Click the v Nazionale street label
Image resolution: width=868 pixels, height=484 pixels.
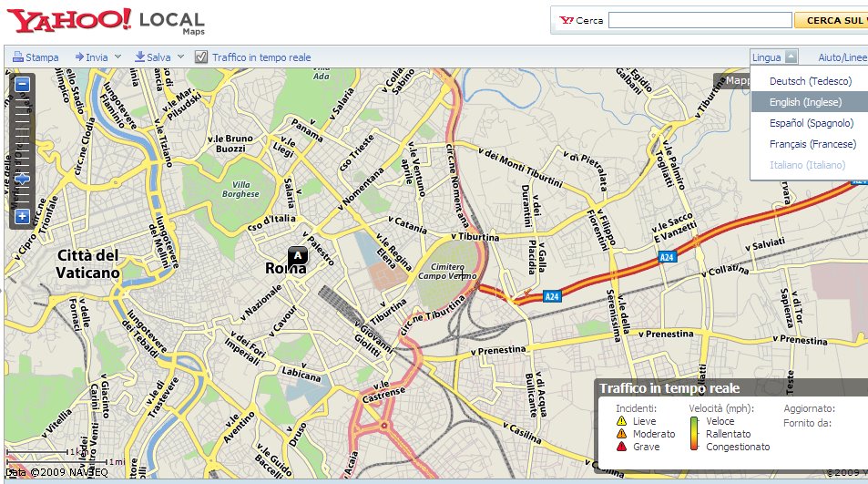click(x=261, y=303)
